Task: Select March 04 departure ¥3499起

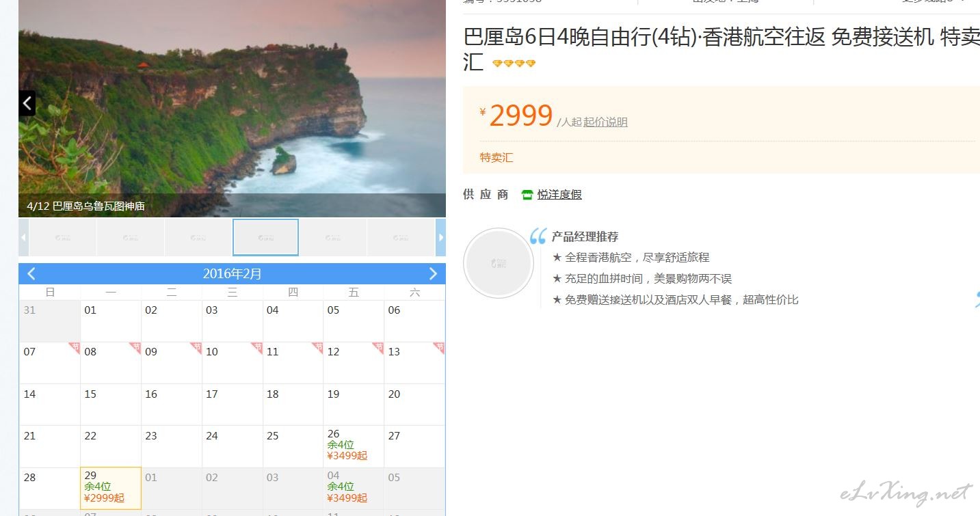Action: click(354, 488)
